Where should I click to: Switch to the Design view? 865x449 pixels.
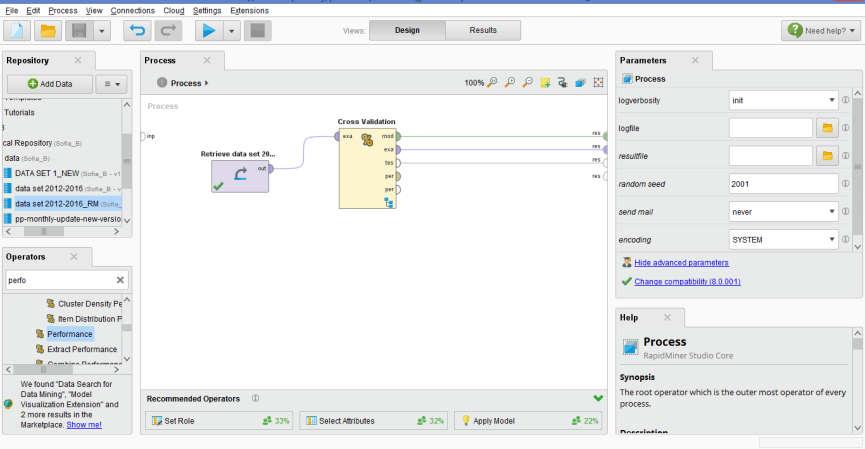407,30
